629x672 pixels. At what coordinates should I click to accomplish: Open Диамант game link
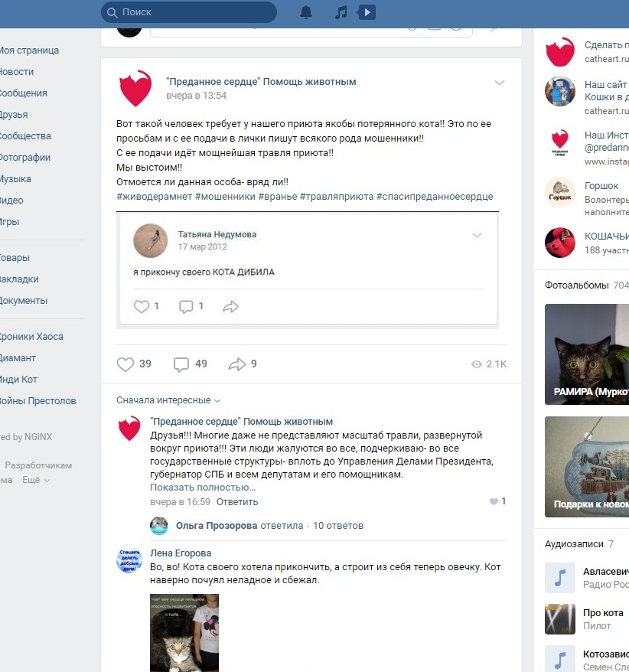tap(18, 358)
